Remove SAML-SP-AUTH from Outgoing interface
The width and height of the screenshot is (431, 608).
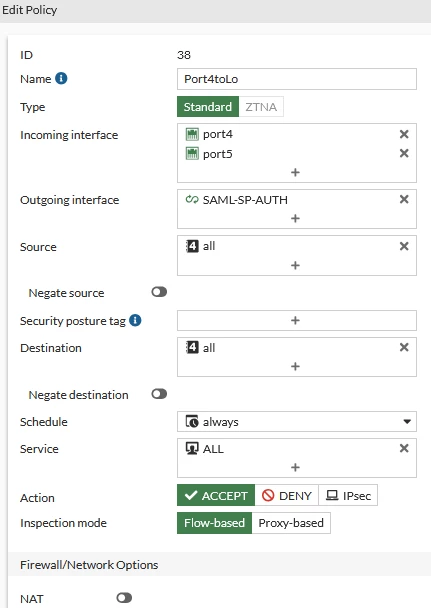click(404, 199)
